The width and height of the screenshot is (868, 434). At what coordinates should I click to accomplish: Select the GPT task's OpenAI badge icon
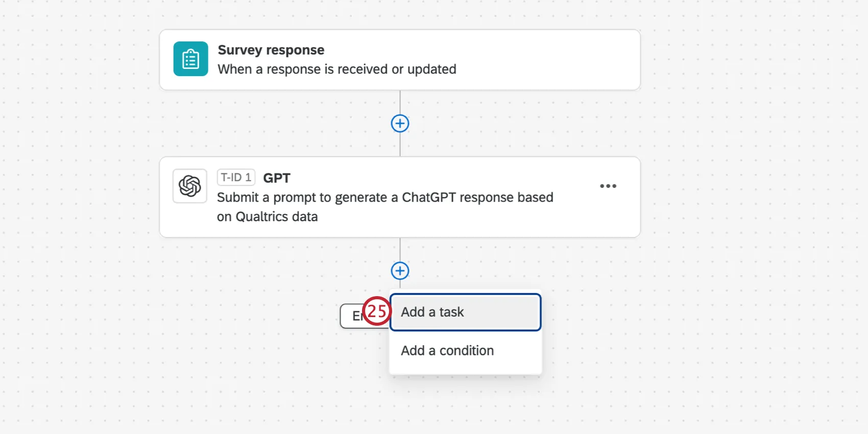pos(189,185)
